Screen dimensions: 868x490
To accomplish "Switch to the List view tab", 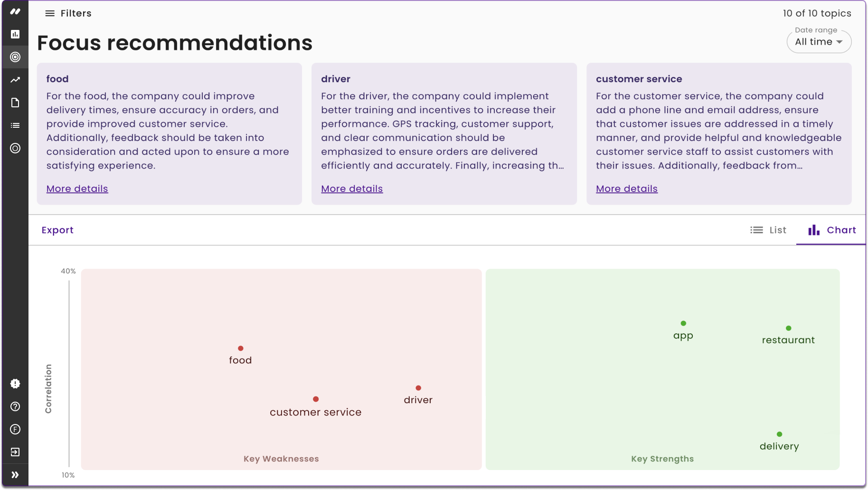I will pyautogui.click(x=768, y=230).
